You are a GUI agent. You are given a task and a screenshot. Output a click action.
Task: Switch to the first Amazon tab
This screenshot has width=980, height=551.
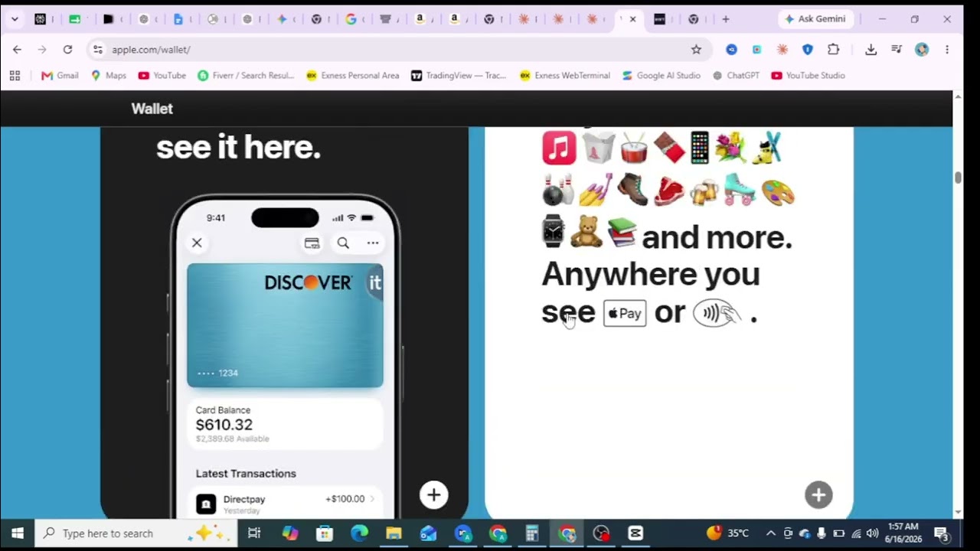point(420,19)
